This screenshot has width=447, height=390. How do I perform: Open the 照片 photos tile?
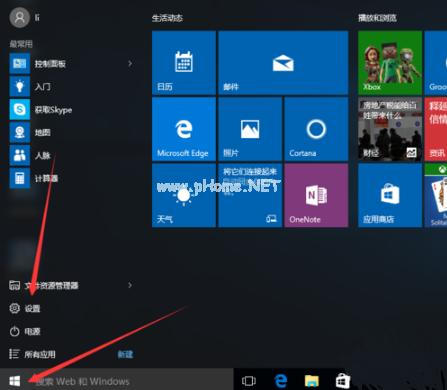point(250,129)
